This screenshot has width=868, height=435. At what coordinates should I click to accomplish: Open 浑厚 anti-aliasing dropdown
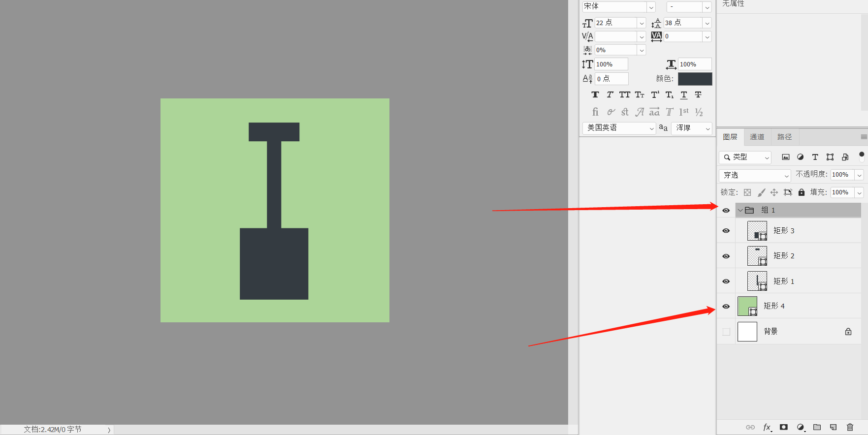click(692, 128)
